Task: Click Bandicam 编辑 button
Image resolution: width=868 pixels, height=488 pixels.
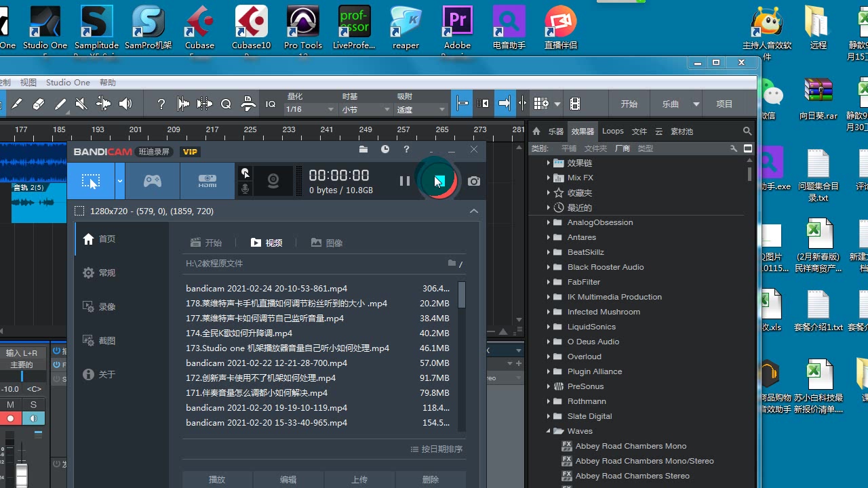Action: coord(288,479)
